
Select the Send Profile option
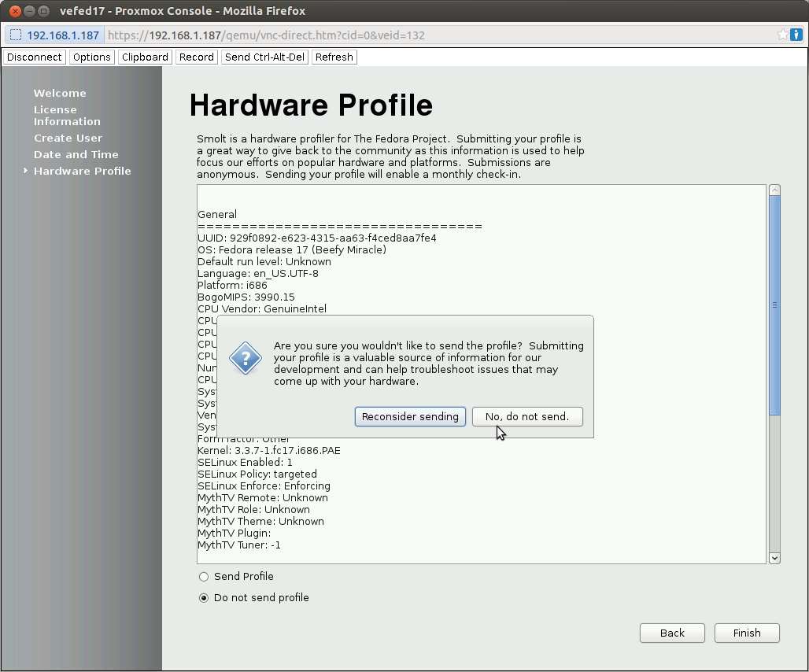coord(204,576)
